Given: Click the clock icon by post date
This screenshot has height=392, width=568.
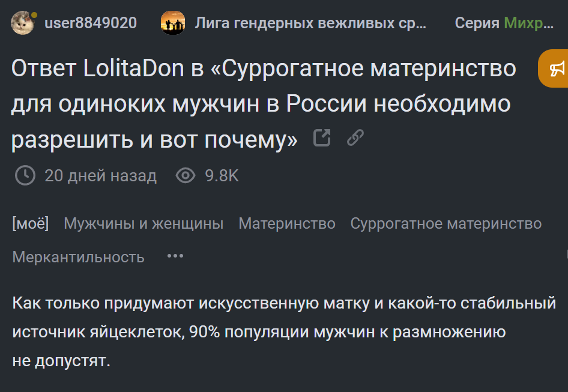Looking at the screenshot, I should (25, 176).
